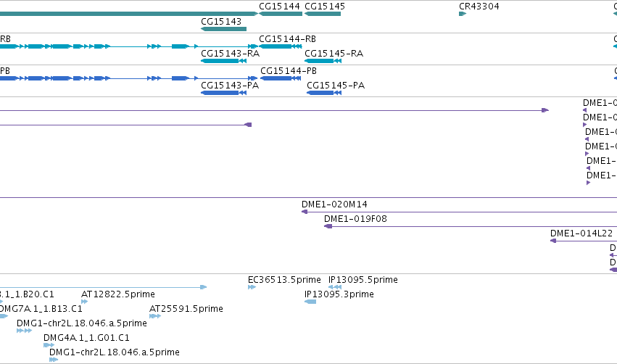Open the IP13095.3prime EST label
This screenshot has width=617, height=364.
pos(339,294)
